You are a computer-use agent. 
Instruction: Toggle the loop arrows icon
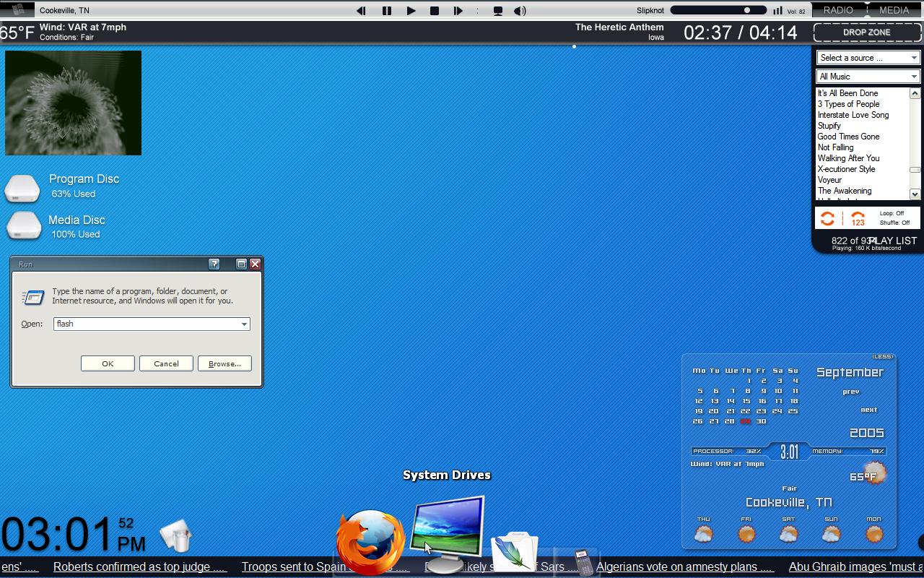click(828, 218)
